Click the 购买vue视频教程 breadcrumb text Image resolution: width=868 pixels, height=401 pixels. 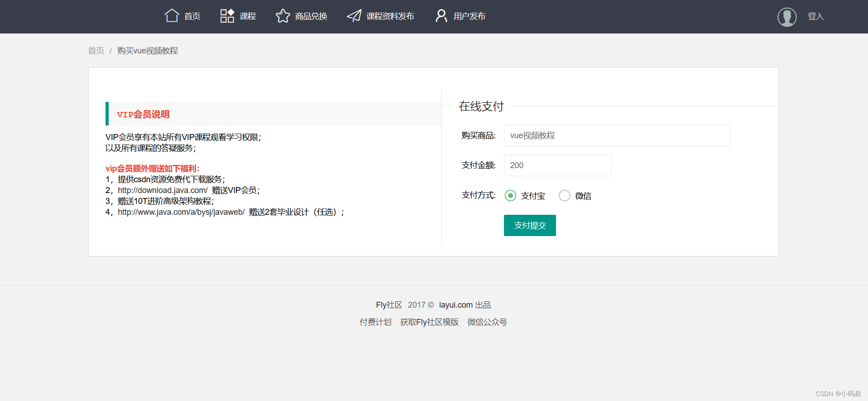click(148, 51)
